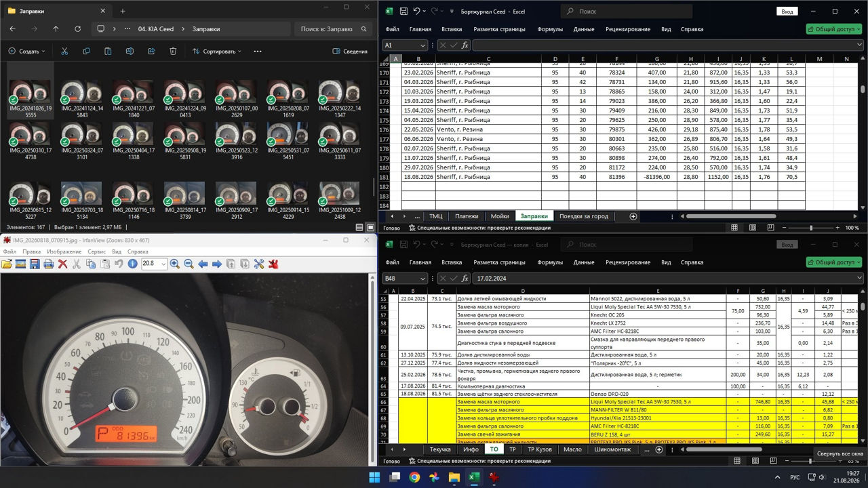The height and width of the screenshot is (488, 868).
Task: Refresh the Explorer folder view
Action: 77,29
